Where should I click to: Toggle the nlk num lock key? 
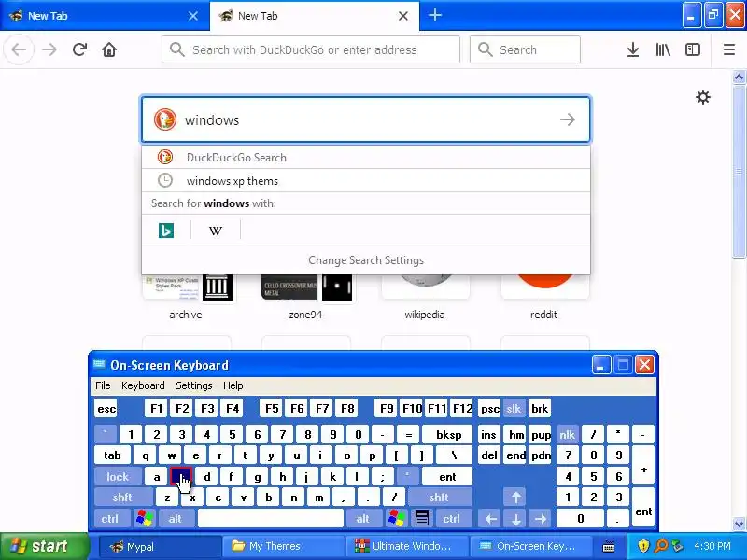[x=567, y=434]
